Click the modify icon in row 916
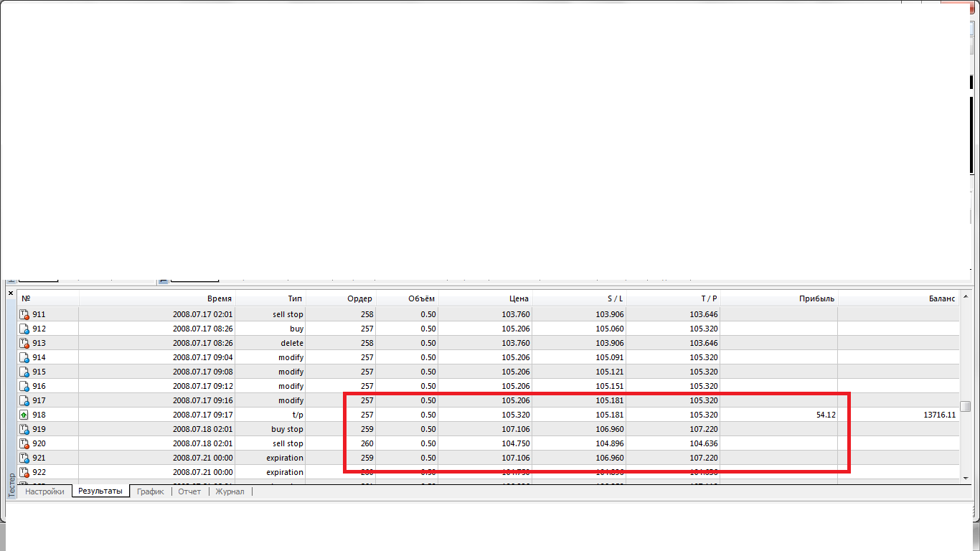The height and width of the screenshot is (551, 980). pyautogui.click(x=24, y=386)
